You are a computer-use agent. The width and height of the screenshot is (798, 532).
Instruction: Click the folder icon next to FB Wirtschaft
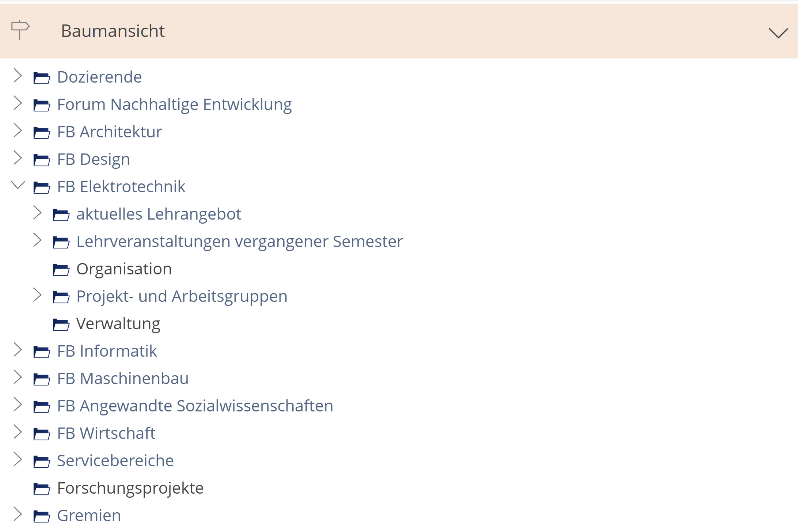42,433
